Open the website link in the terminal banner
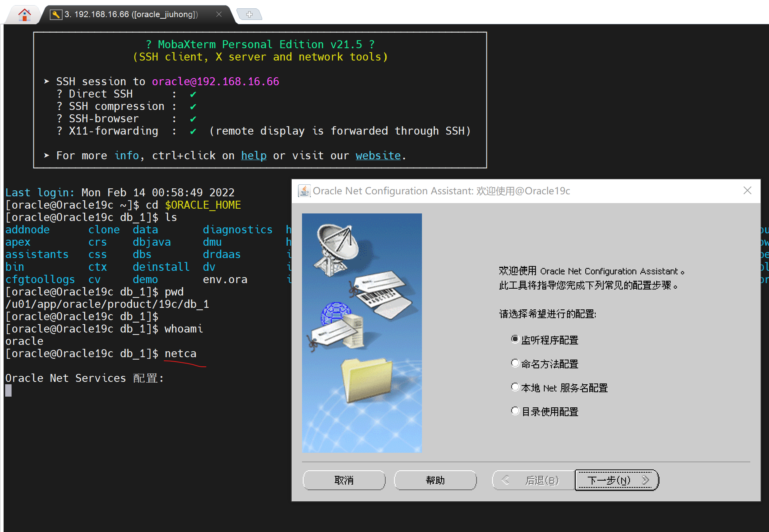This screenshot has width=769, height=532. point(377,155)
